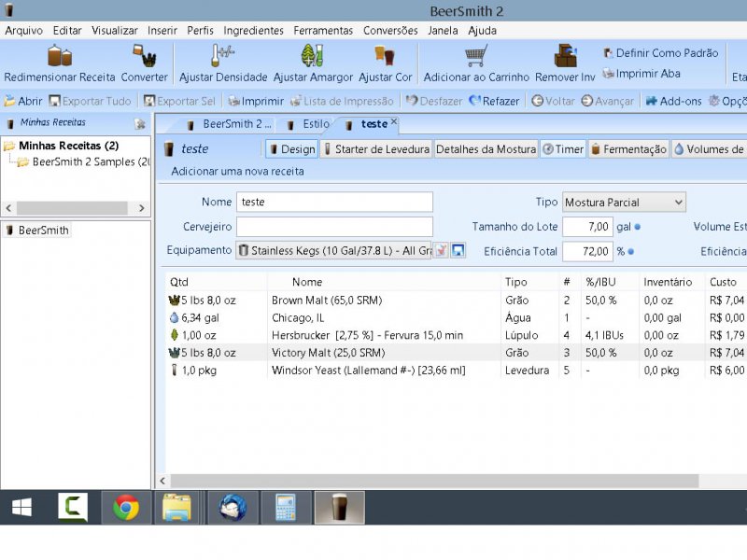Select the Windsor Yeast row

456,370
